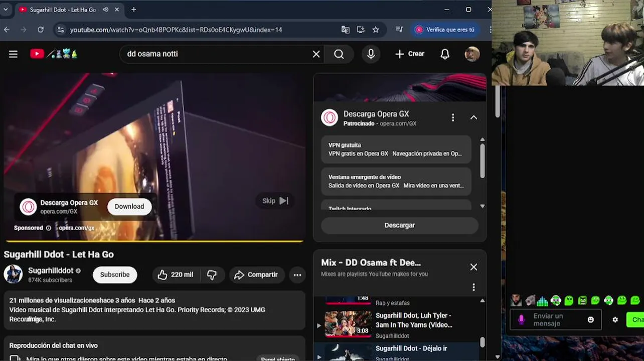Clear the search box with the X
The image size is (644, 361).
[x=316, y=54]
